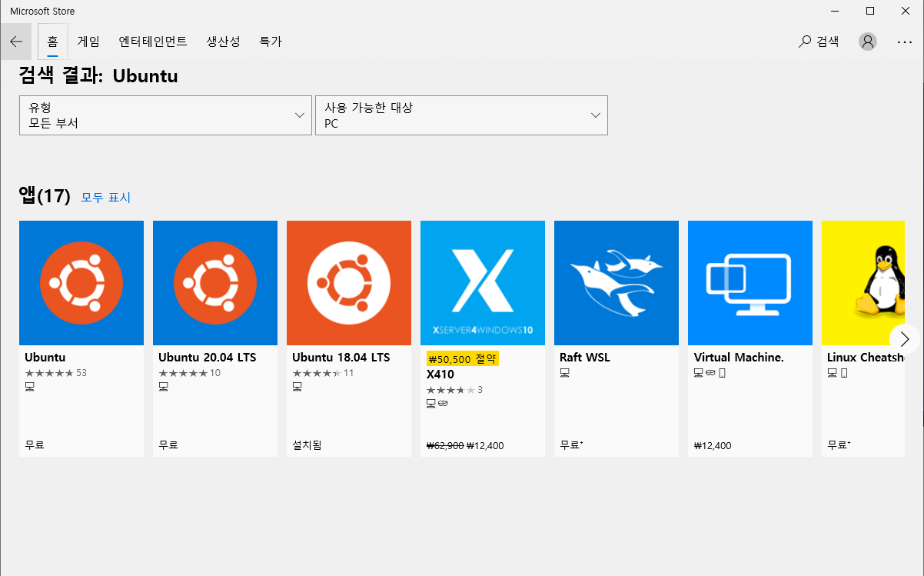Viewport: 924px width, 576px height.
Task: Click the ₩50,500 절약 savings badge
Action: point(463,359)
